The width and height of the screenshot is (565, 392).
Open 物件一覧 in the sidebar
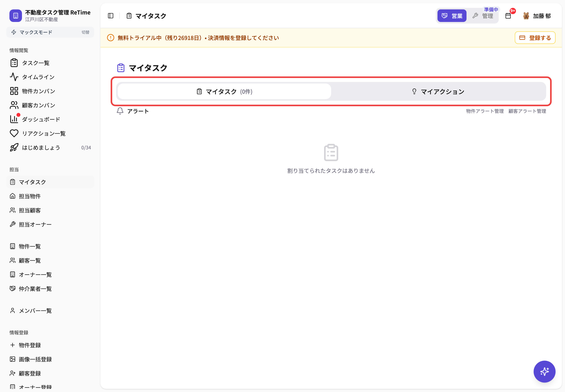point(50,246)
